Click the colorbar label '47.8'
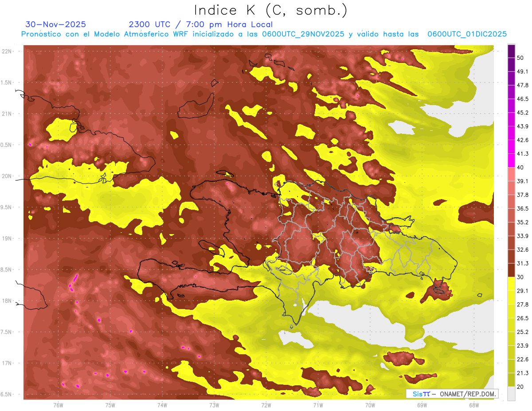The height and width of the screenshot is (411, 532). click(522, 85)
